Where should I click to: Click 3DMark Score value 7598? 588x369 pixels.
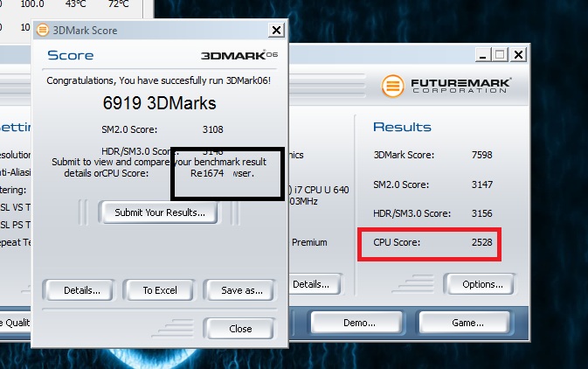coord(481,155)
